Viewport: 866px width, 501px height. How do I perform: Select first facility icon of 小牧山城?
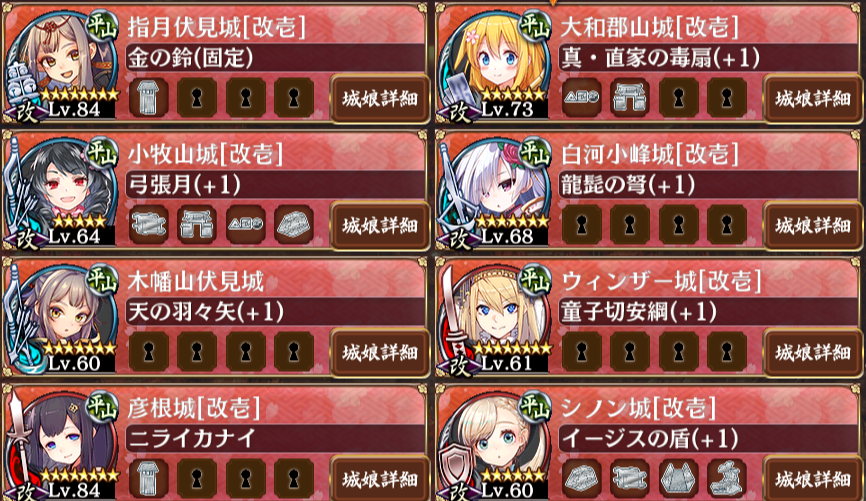pos(149,225)
